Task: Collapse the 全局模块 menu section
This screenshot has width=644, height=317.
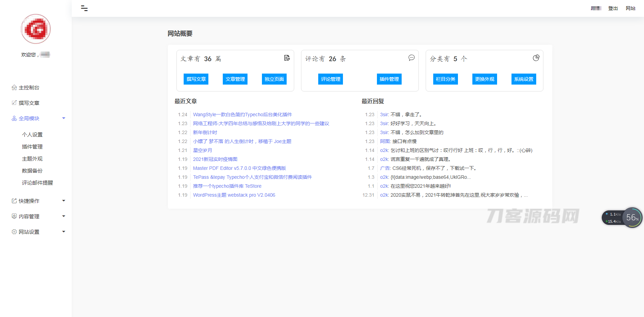Action: 64,118
